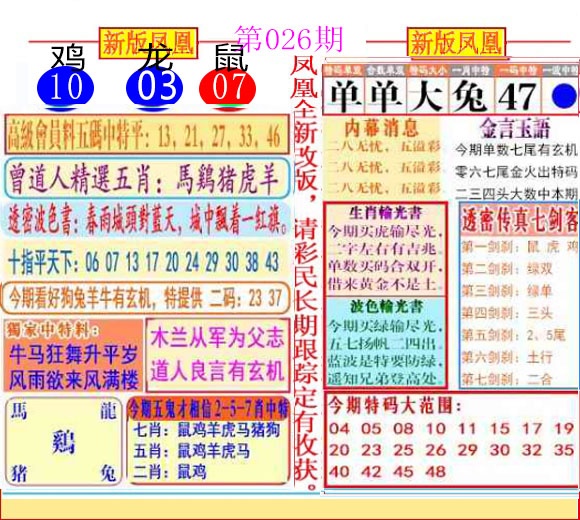Click the 第四剑刹 三头 row

[x=507, y=314]
